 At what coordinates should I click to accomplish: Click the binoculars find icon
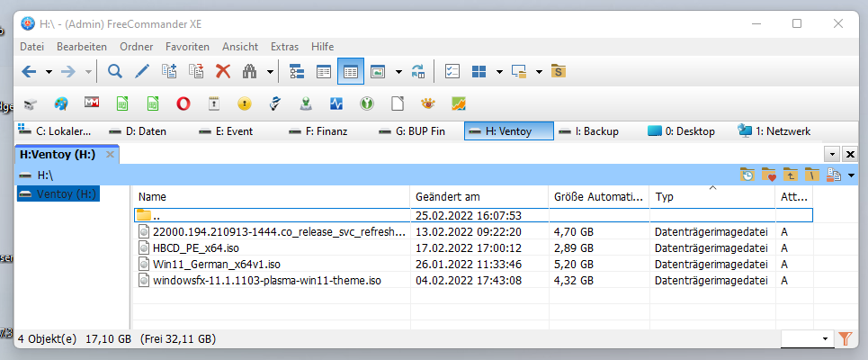(x=250, y=71)
